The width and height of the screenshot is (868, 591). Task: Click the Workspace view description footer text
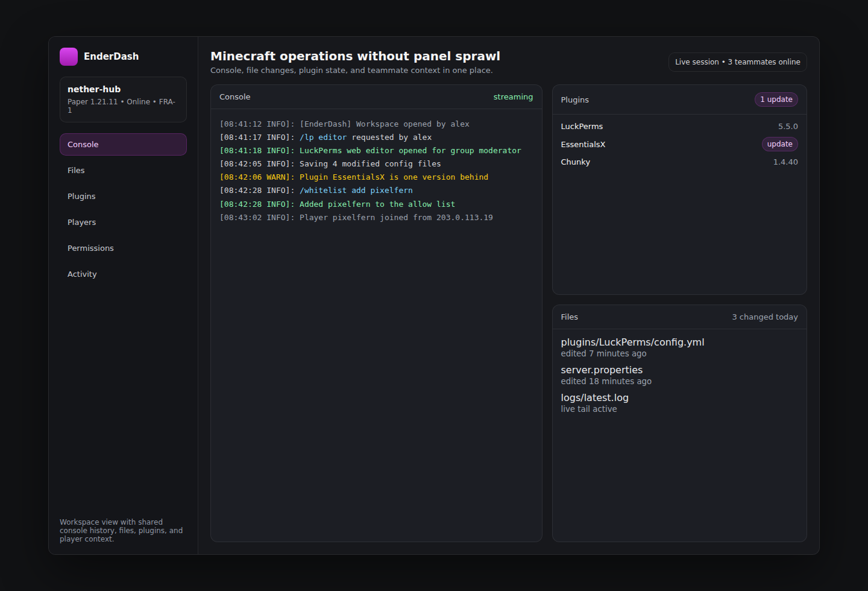(121, 531)
